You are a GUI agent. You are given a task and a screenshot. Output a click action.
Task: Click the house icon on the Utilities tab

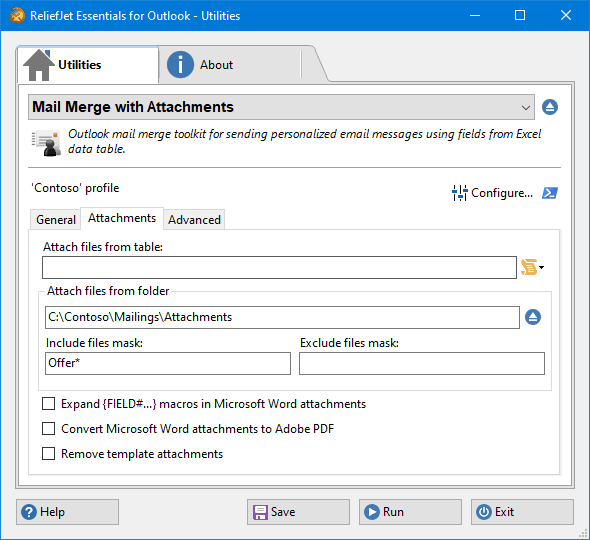click(39, 65)
